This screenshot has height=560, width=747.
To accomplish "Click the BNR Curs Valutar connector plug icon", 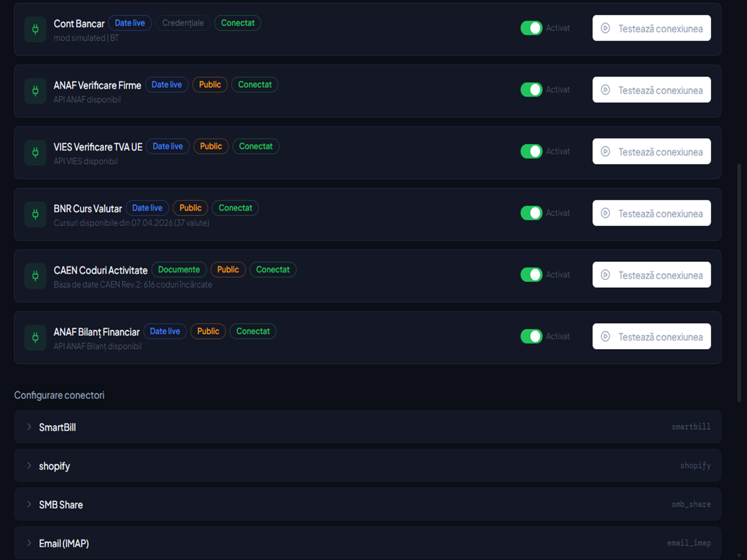I will pos(35,214).
